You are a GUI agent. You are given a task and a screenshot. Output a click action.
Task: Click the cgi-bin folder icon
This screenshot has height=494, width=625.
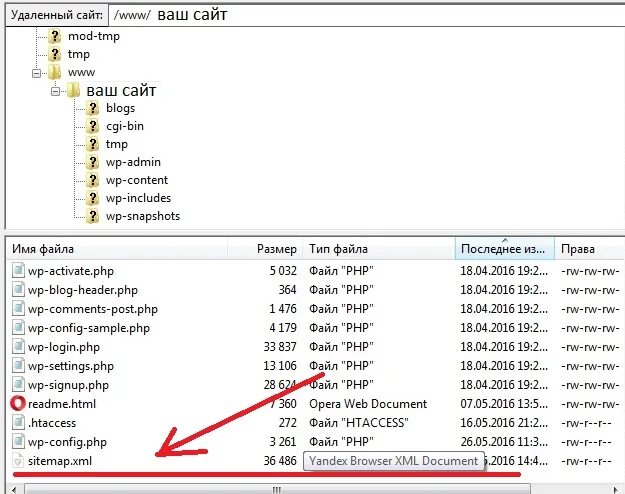pyautogui.click(x=92, y=126)
